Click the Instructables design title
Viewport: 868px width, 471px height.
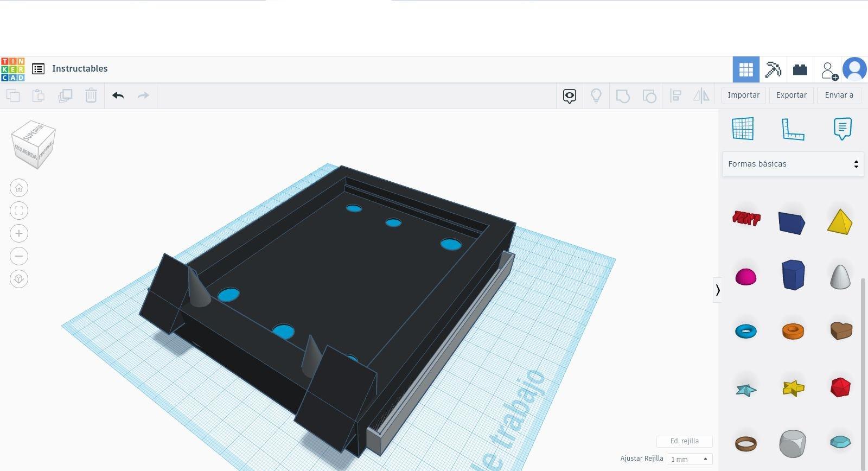click(80, 68)
